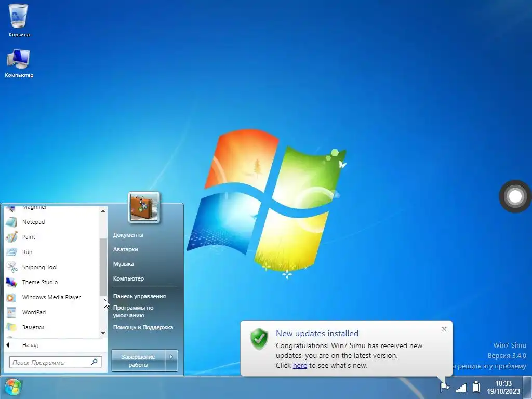The width and height of the screenshot is (532, 399).
Task: Click the Paint palette icon
Action: (11, 237)
